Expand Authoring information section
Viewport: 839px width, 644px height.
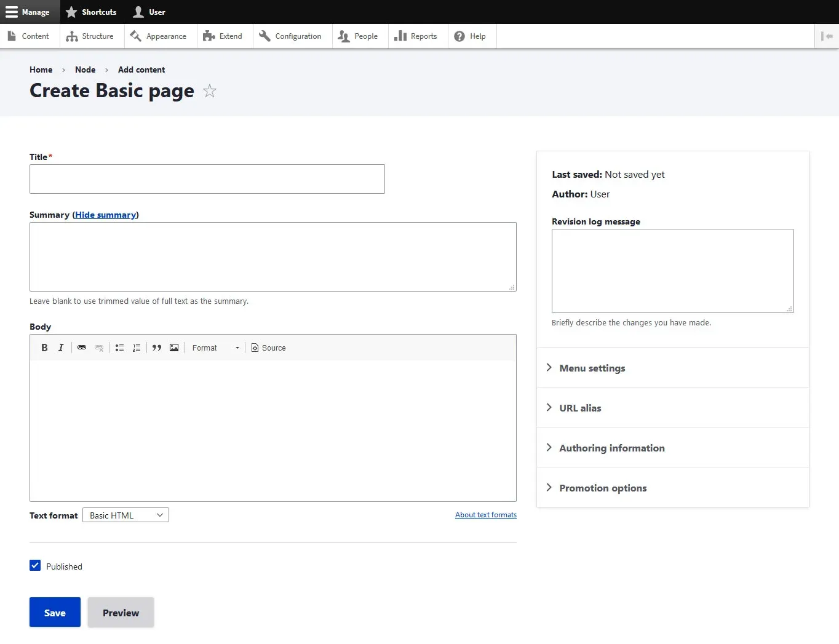(x=673, y=448)
